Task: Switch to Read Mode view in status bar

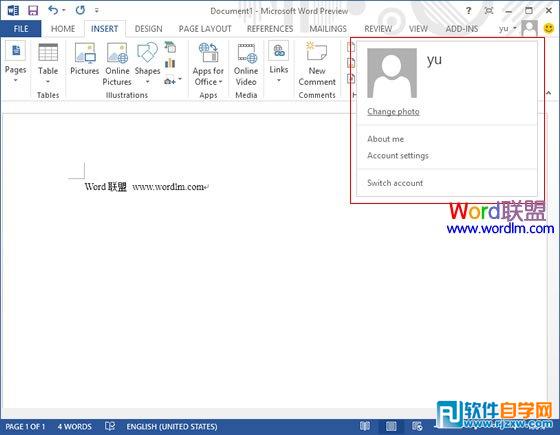Action: [365, 426]
